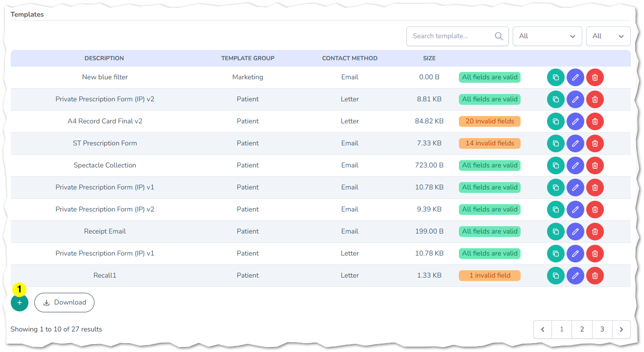Edit the Recall1 template
This screenshot has width=644, height=352.
coord(575,276)
